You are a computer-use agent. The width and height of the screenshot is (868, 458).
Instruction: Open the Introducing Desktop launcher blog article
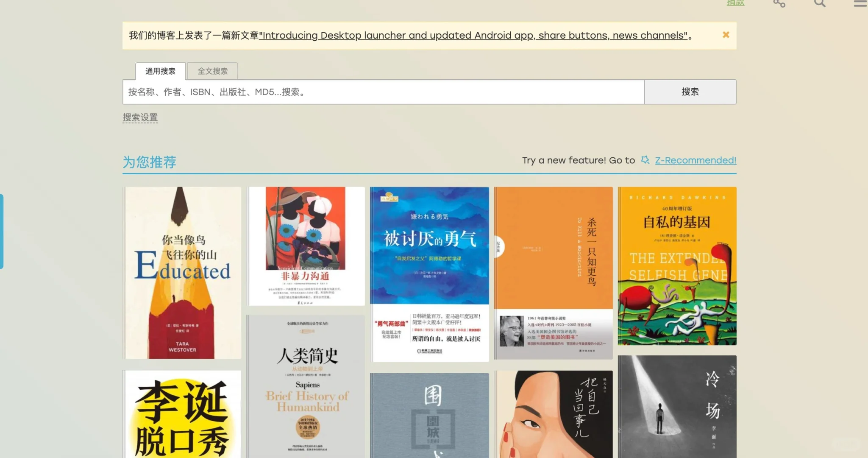tap(473, 35)
